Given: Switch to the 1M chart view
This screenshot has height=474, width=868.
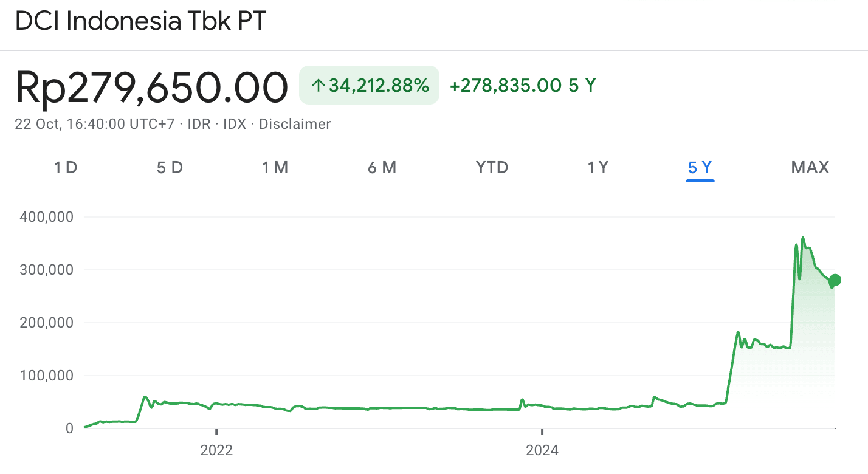Looking at the screenshot, I should pyautogui.click(x=275, y=167).
